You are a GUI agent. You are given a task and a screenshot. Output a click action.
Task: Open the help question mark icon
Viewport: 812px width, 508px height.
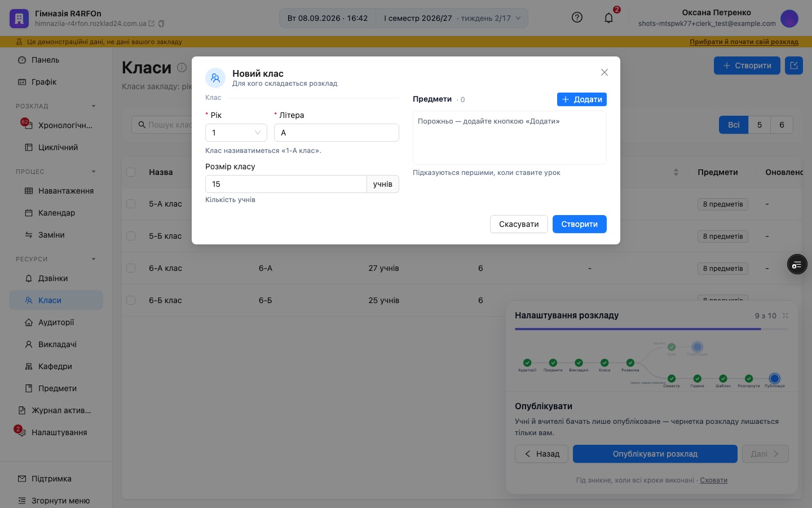tap(577, 17)
